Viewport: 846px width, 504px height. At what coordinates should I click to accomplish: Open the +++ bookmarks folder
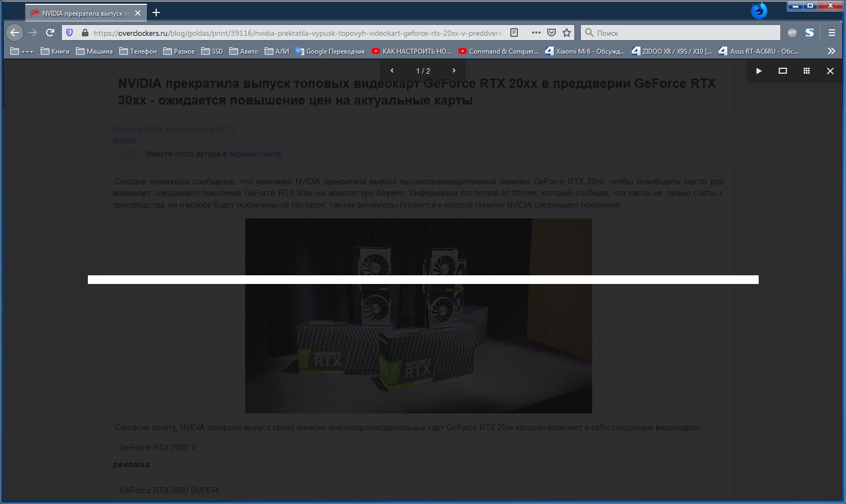22,51
